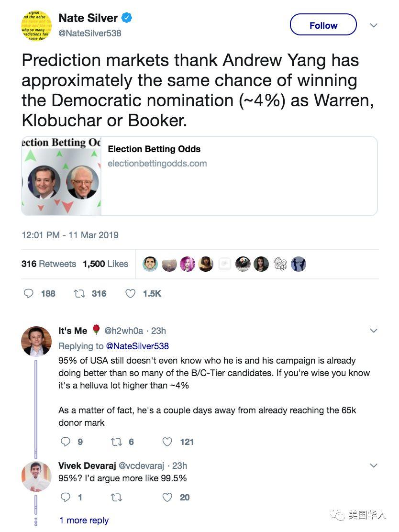Reply to Nate Silver's main tweet
The width and height of the screenshot is (399, 532).
(x=29, y=293)
